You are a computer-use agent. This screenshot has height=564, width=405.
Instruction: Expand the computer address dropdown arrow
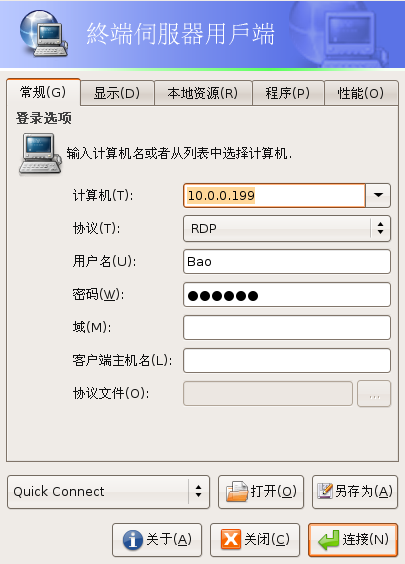point(378,195)
